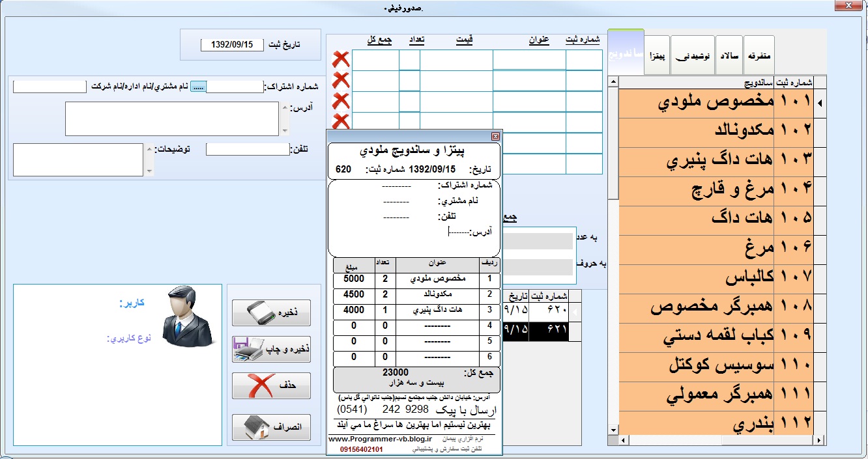The height and width of the screenshot is (459, 868).
Task: Click the تلفن phone input field
Action: [247, 149]
